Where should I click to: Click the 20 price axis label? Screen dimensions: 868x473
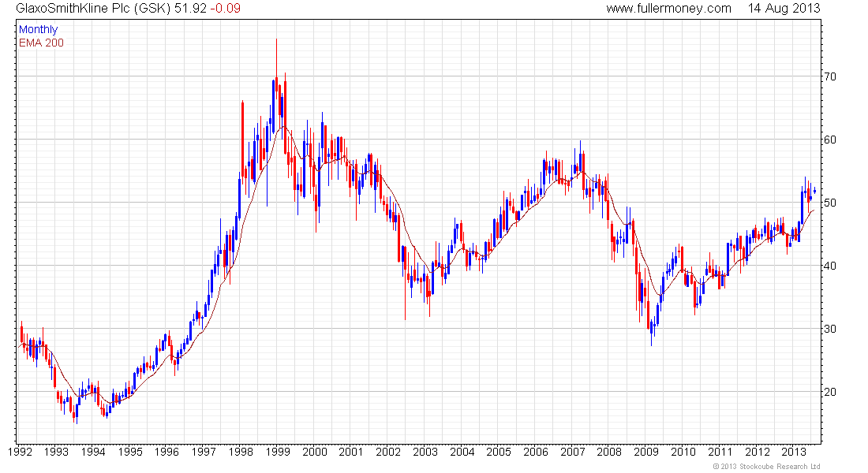830,393
